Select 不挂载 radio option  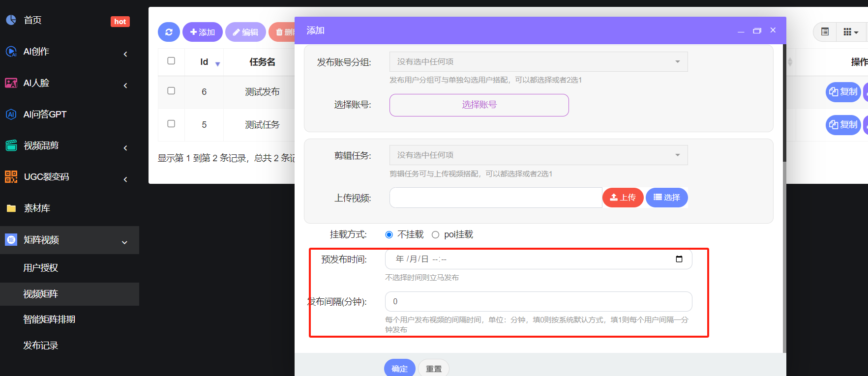pos(389,235)
